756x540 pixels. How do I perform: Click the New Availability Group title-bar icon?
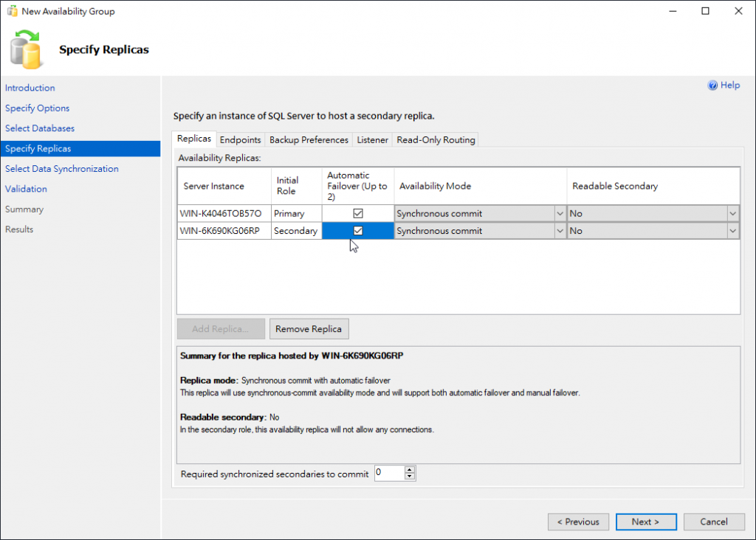click(12, 12)
